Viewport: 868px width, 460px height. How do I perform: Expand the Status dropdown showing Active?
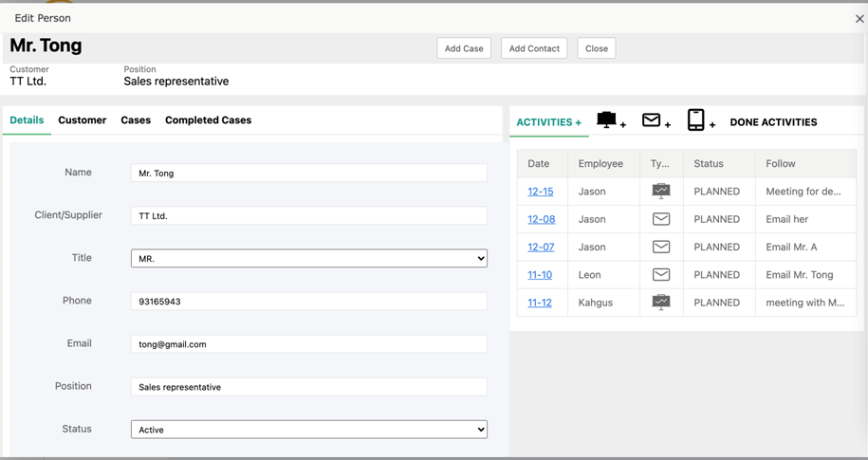308,430
